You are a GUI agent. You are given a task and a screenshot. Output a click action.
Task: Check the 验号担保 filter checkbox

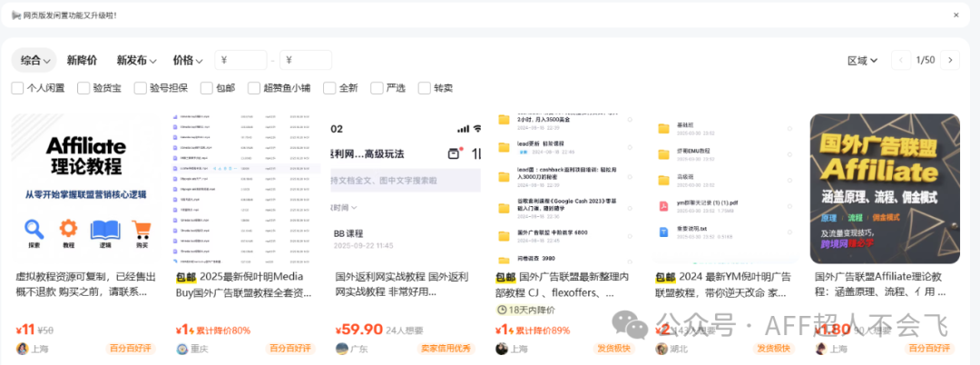(140, 88)
